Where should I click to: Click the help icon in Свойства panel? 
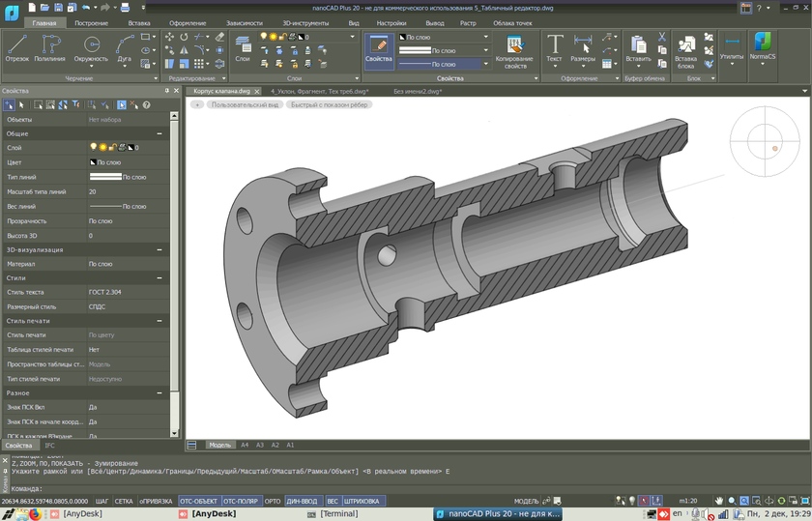click(x=146, y=104)
